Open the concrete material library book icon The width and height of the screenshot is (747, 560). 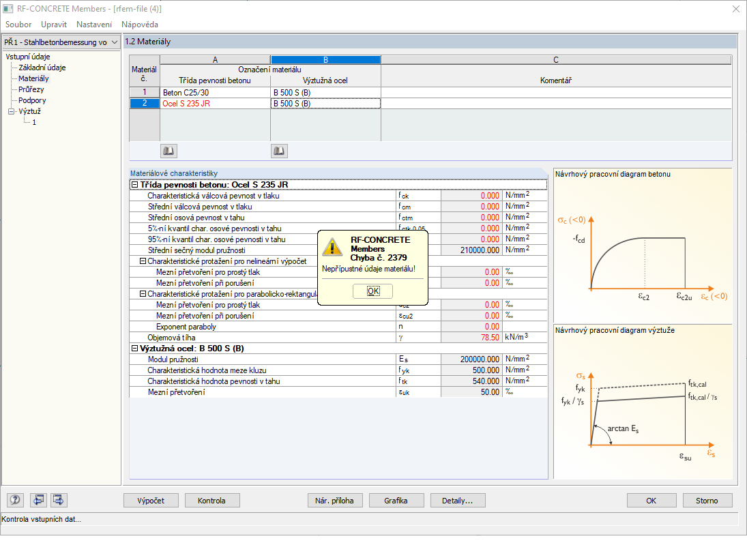169,151
